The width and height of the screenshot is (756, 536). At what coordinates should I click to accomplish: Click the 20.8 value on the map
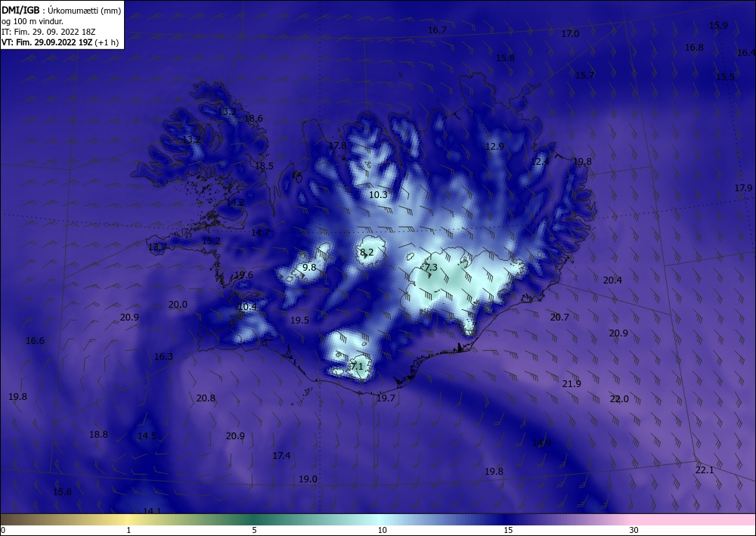(206, 398)
